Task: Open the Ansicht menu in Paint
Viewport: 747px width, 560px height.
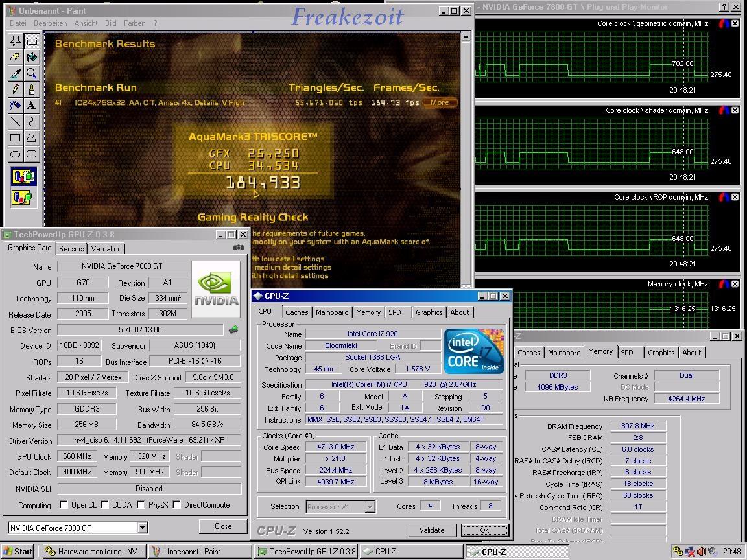Action: pos(86,23)
